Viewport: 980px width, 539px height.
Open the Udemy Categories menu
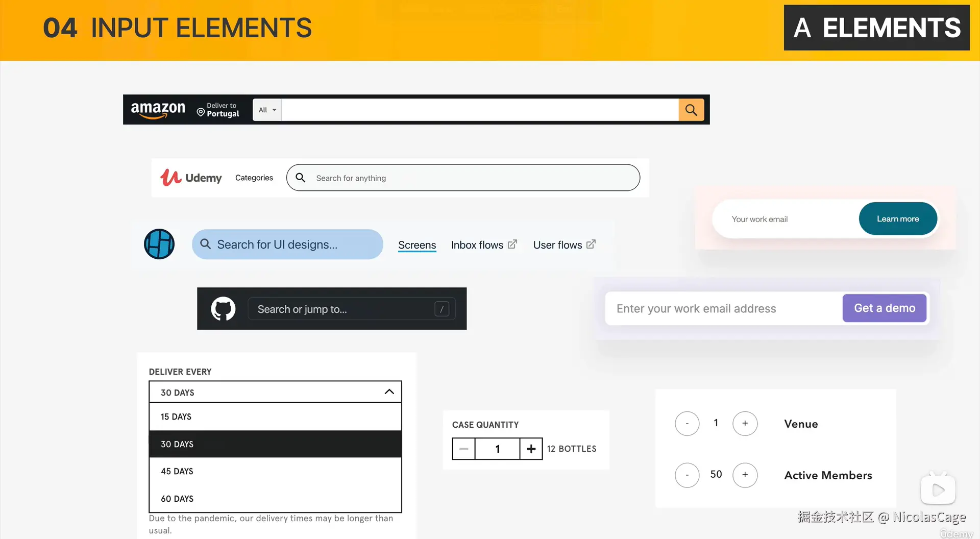tap(254, 178)
